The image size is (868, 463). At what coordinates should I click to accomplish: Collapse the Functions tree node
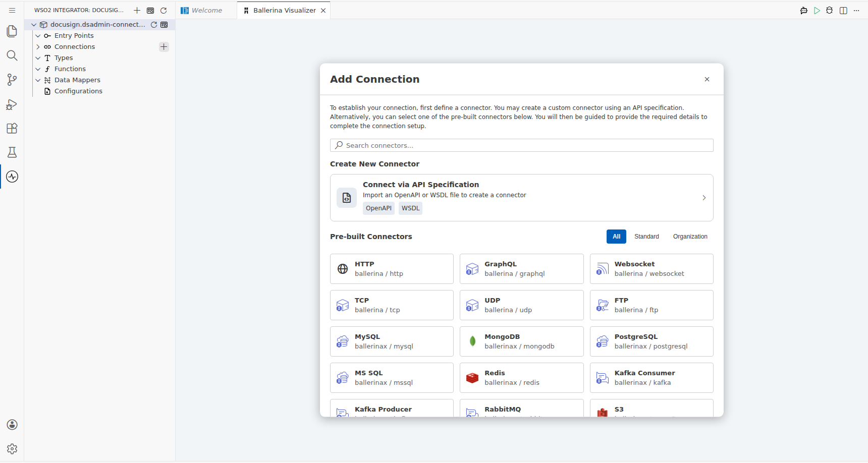(x=38, y=69)
